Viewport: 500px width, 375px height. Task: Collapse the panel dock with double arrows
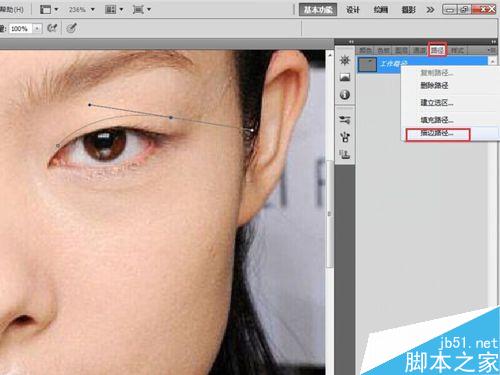pos(493,42)
